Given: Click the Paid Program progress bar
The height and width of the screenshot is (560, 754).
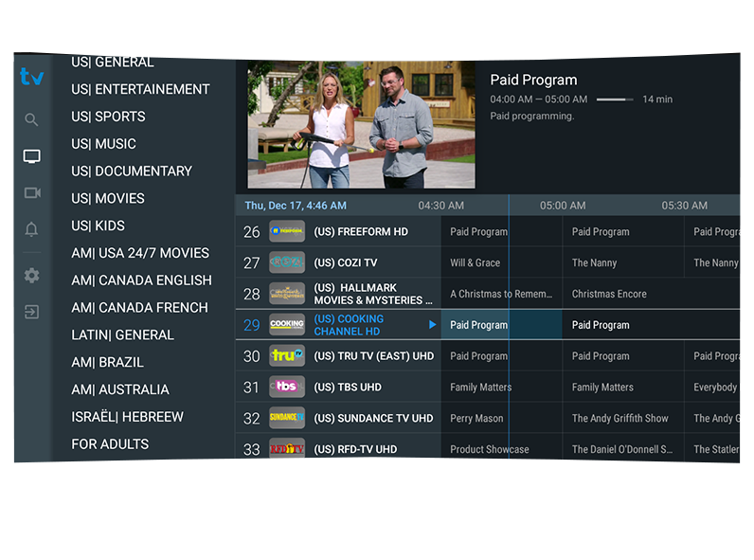Looking at the screenshot, I should click(615, 99).
